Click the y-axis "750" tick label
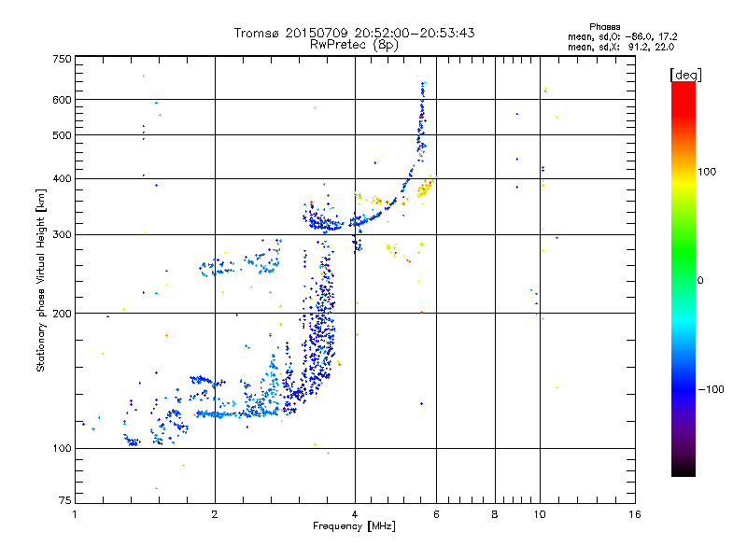This screenshot has height=560, width=747. pos(62,59)
